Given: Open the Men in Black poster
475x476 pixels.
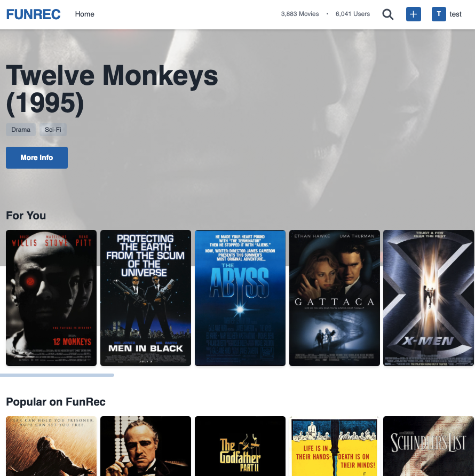Looking at the screenshot, I should pyautogui.click(x=146, y=298).
